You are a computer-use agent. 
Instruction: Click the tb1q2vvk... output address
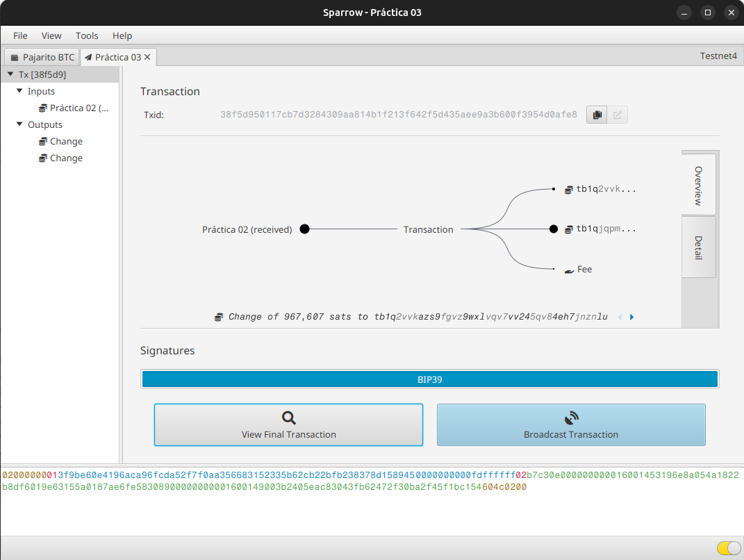606,189
